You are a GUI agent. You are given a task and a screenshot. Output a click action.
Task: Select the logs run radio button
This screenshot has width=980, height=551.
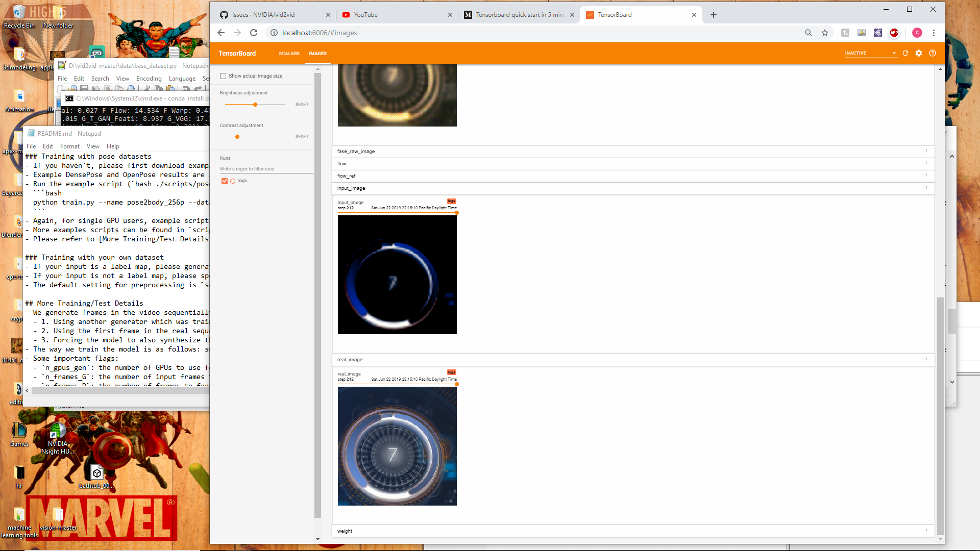click(x=233, y=181)
